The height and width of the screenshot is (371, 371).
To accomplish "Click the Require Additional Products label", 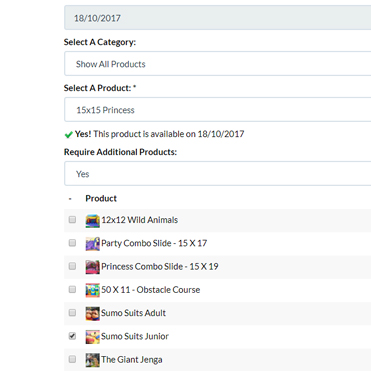I will coord(120,152).
